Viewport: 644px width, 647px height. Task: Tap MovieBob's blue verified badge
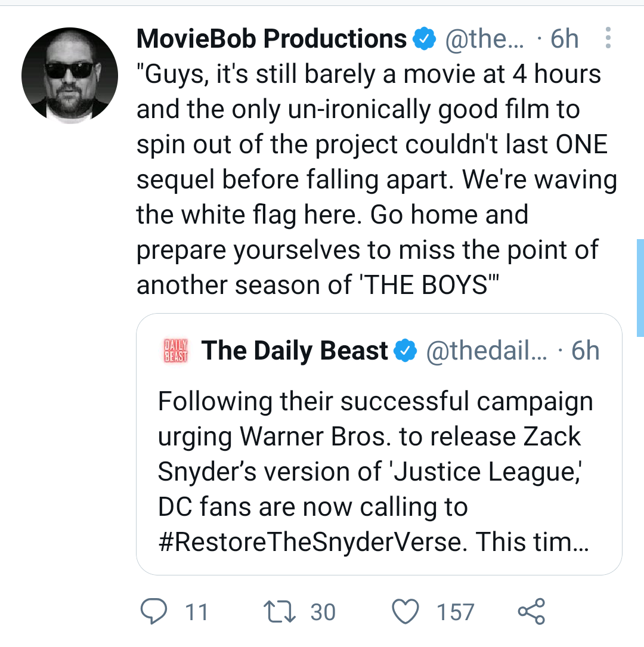pos(425,39)
